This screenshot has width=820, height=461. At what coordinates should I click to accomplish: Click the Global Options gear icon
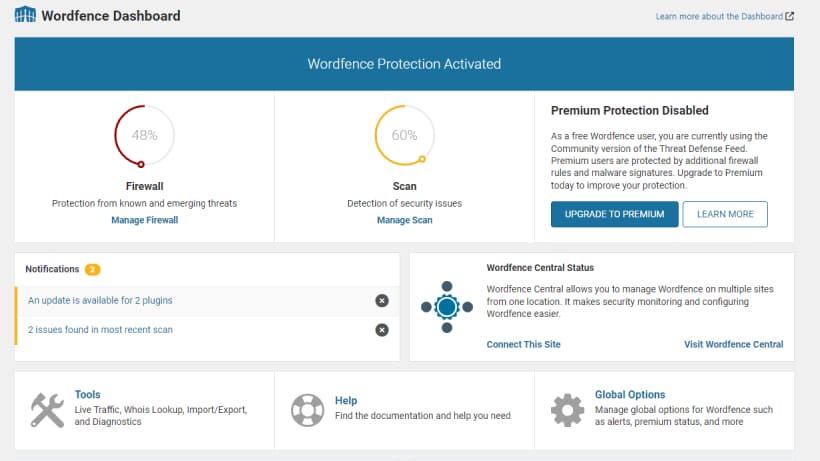click(x=567, y=410)
